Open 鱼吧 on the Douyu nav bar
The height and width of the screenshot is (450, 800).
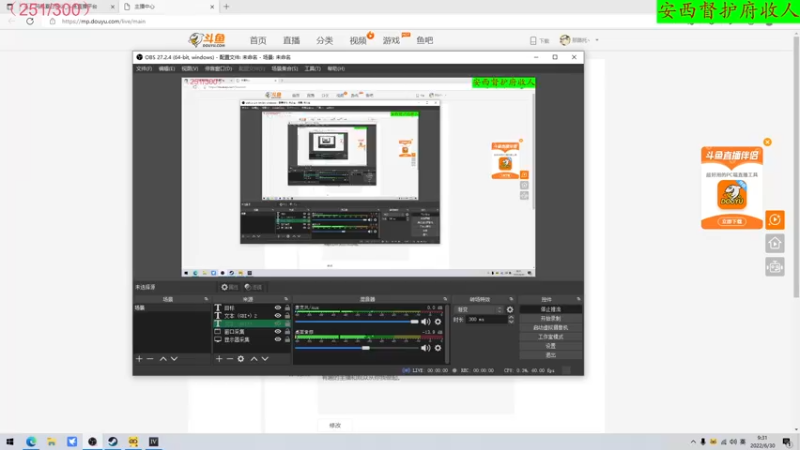pos(424,40)
